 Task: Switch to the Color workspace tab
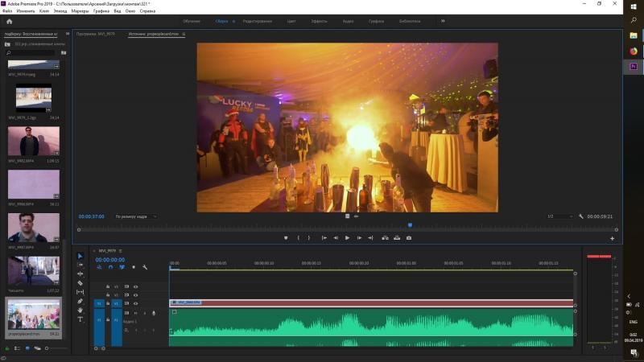click(291, 21)
